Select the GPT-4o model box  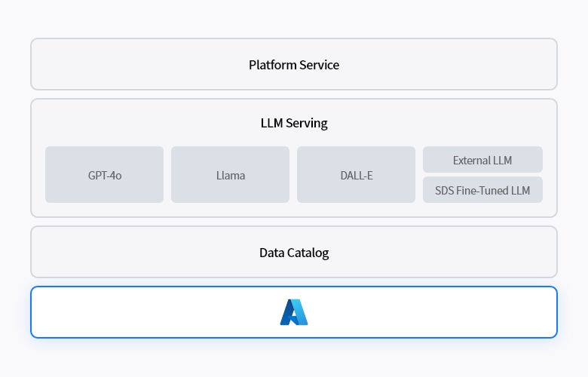pyautogui.click(x=104, y=175)
